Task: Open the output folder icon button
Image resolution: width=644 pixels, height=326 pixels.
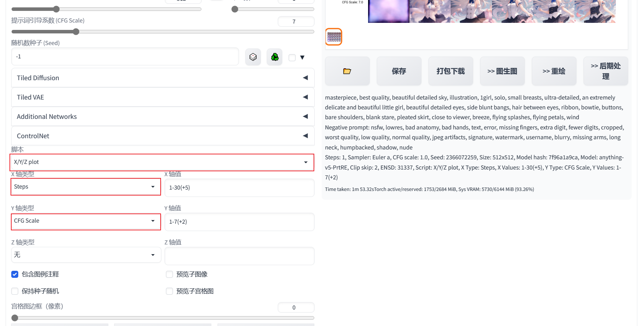Action: (x=347, y=71)
